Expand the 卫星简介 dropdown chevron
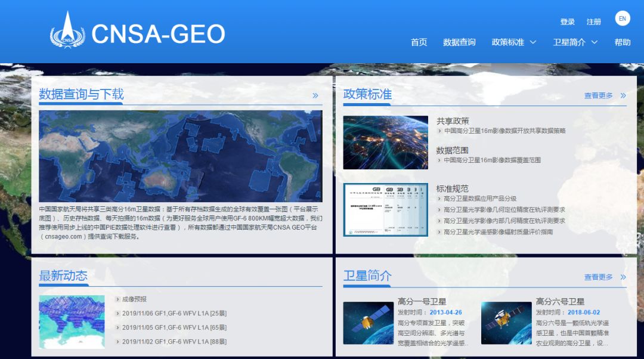 click(594, 42)
